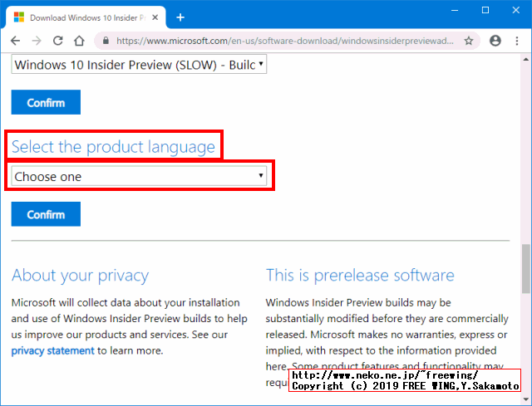532x406 pixels.
Task: Click the About your privacy heading
Action: (80, 276)
